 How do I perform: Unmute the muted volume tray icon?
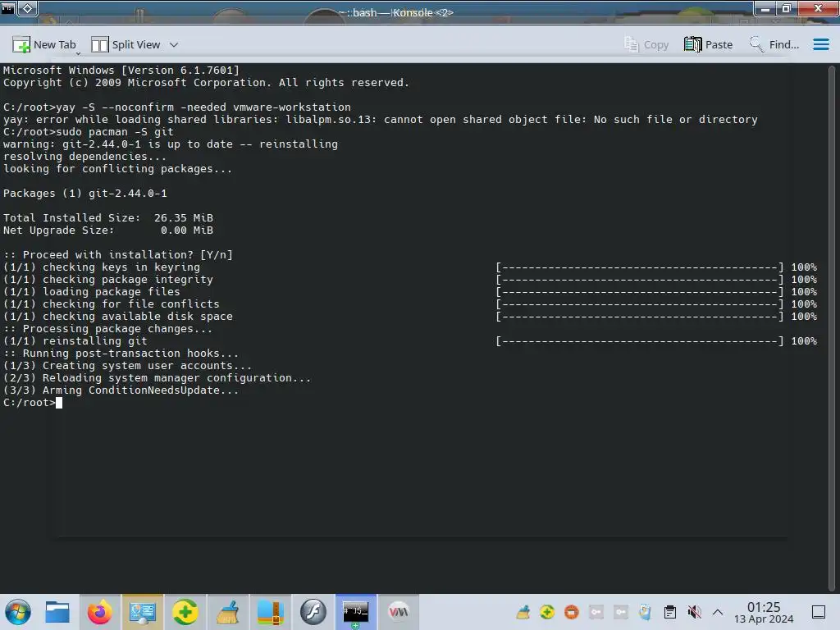(694, 612)
